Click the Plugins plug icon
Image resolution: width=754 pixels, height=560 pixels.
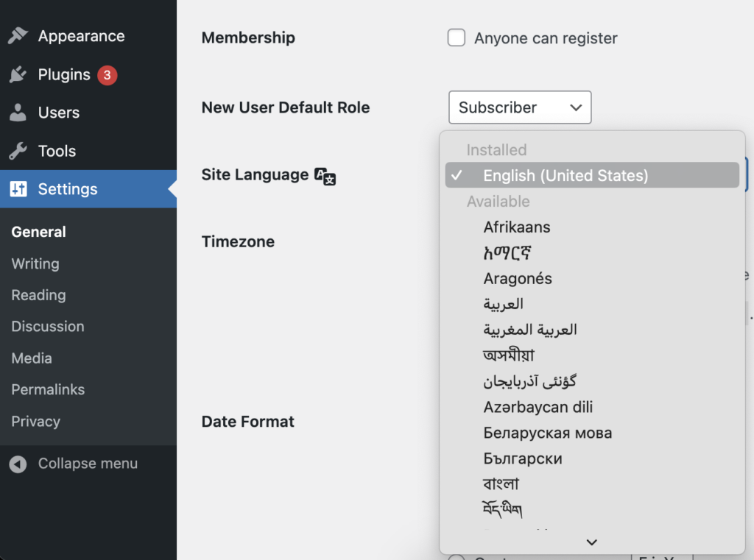click(x=18, y=75)
